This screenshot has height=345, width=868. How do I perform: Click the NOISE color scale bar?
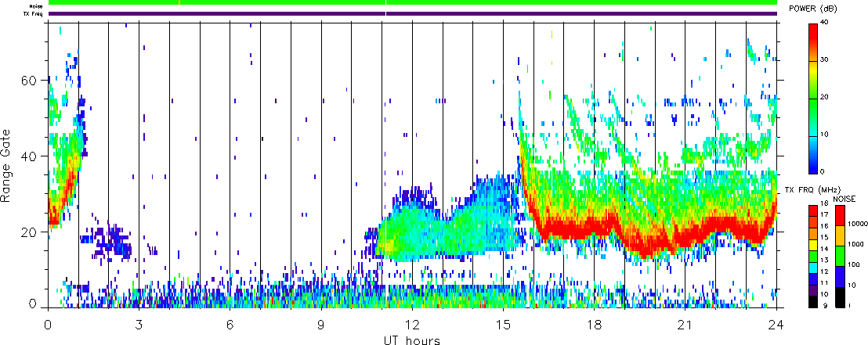click(x=840, y=257)
